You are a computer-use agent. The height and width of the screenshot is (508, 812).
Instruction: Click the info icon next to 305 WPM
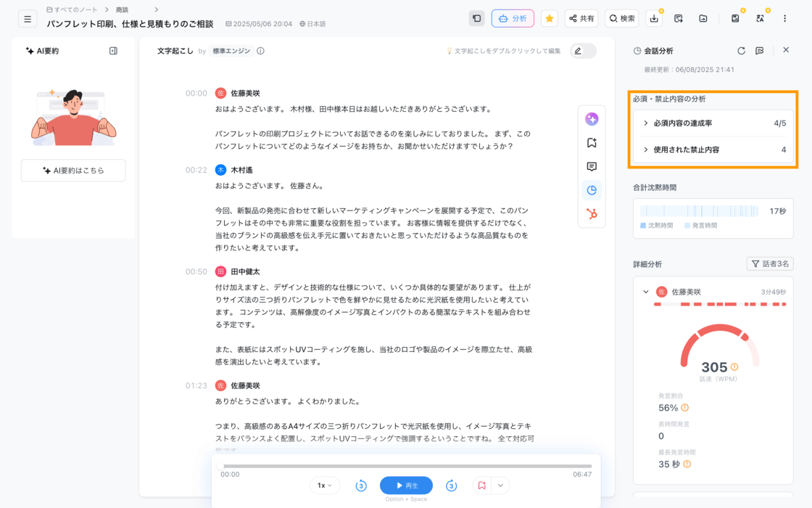tap(734, 367)
